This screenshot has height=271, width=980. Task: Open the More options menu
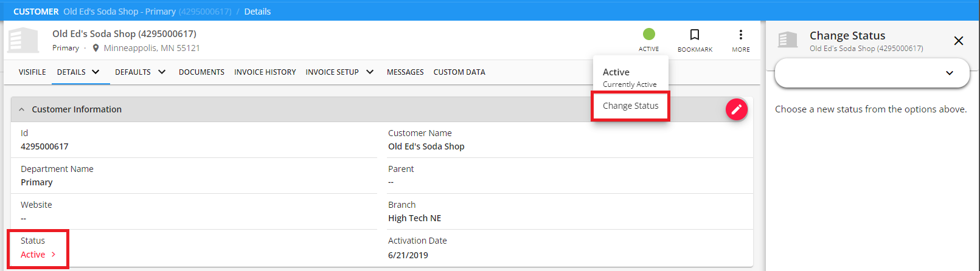[x=740, y=35]
